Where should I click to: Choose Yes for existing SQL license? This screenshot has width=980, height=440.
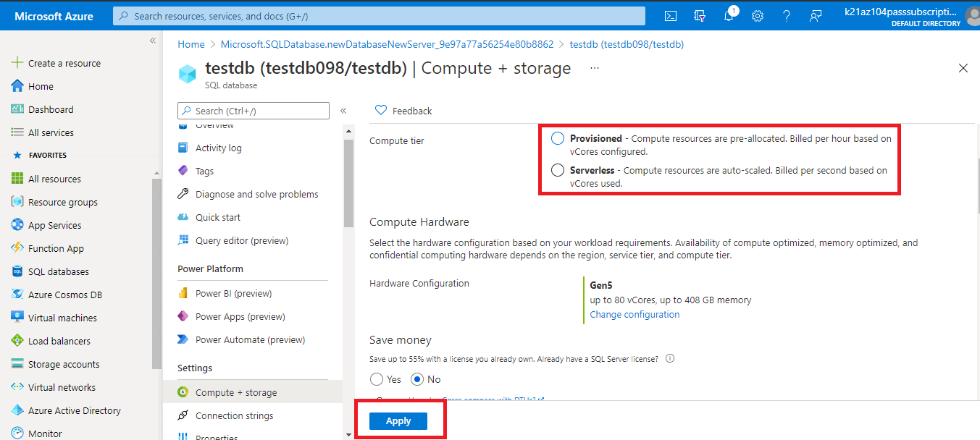tap(377, 379)
